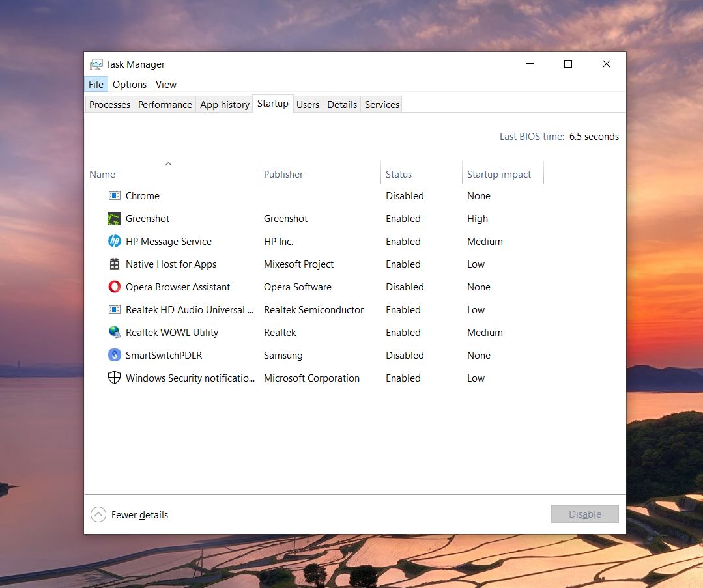Click the SmartSwitchPDLR icon

click(114, 355)
